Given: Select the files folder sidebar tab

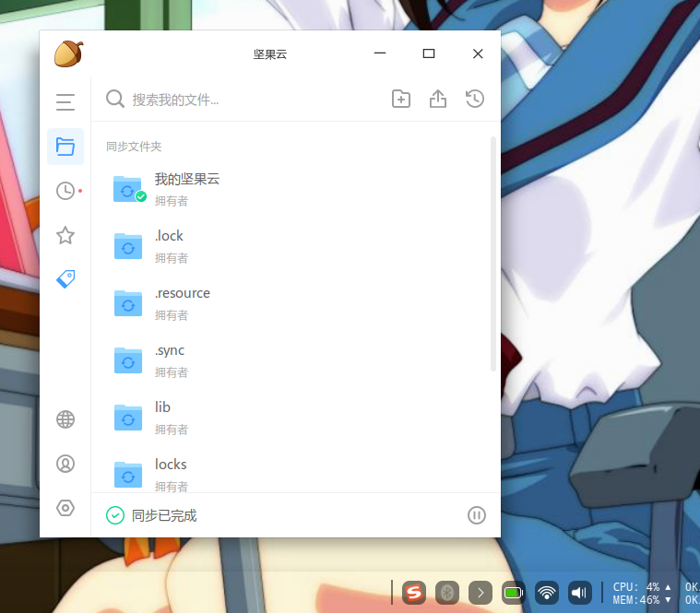Looking at the screenshot, I should pos(65,147).
